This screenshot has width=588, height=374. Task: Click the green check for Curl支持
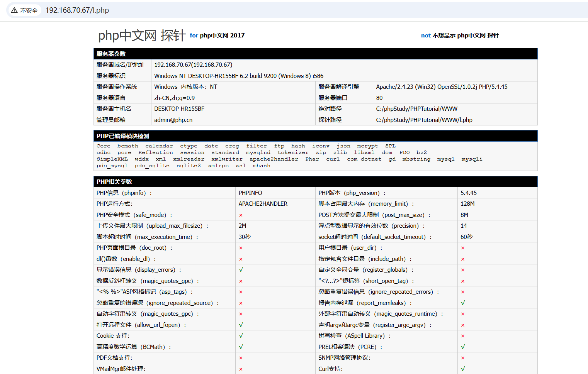click(x=463, y=369)
